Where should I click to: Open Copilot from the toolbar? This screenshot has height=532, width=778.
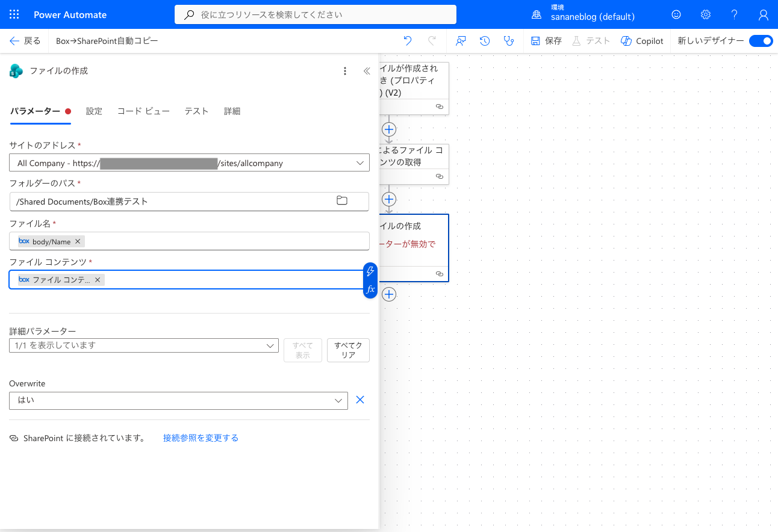point(642,41)
